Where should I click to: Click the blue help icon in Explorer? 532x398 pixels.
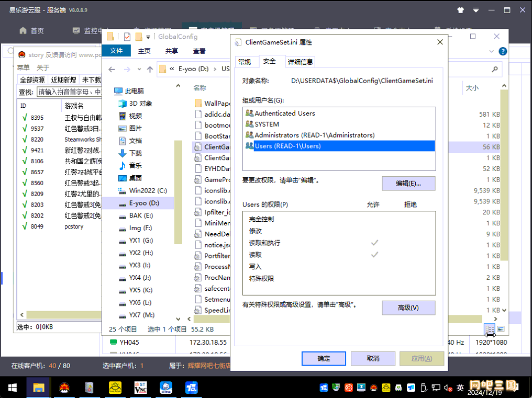503,51
